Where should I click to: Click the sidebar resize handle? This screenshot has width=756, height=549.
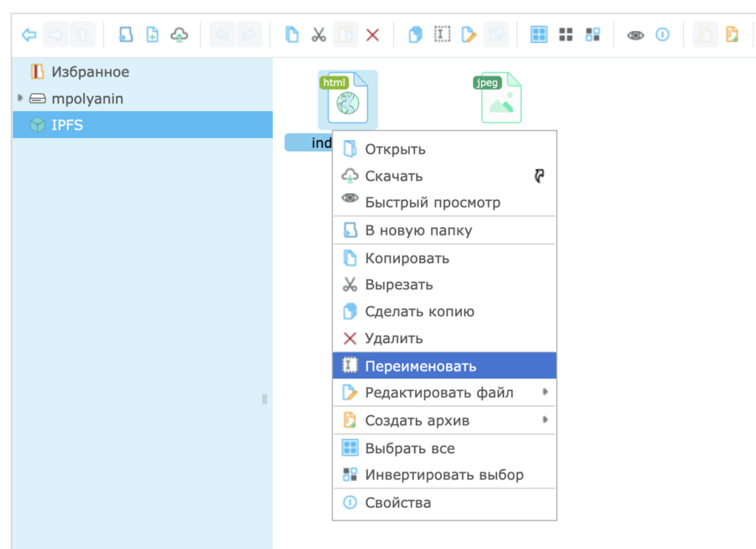tap(265, 399)
